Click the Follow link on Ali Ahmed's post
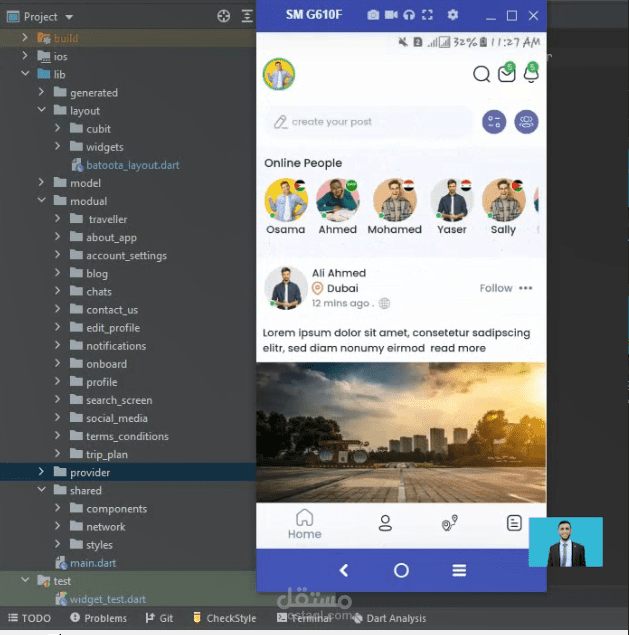629x635 pixels. [x=496, y=288]
